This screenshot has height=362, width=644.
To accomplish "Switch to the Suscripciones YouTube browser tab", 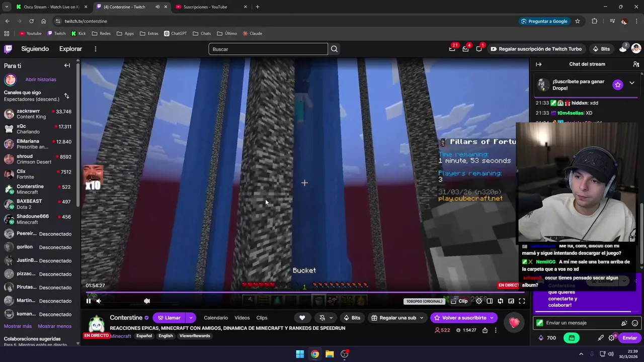I will (x=210, y=7).
